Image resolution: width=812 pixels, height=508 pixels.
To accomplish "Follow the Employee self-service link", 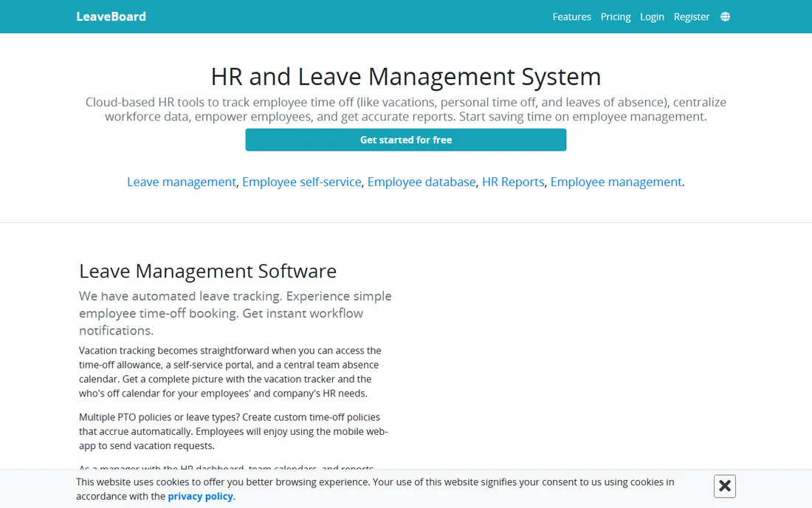I will pyautogui.click(x=301, y=182).
